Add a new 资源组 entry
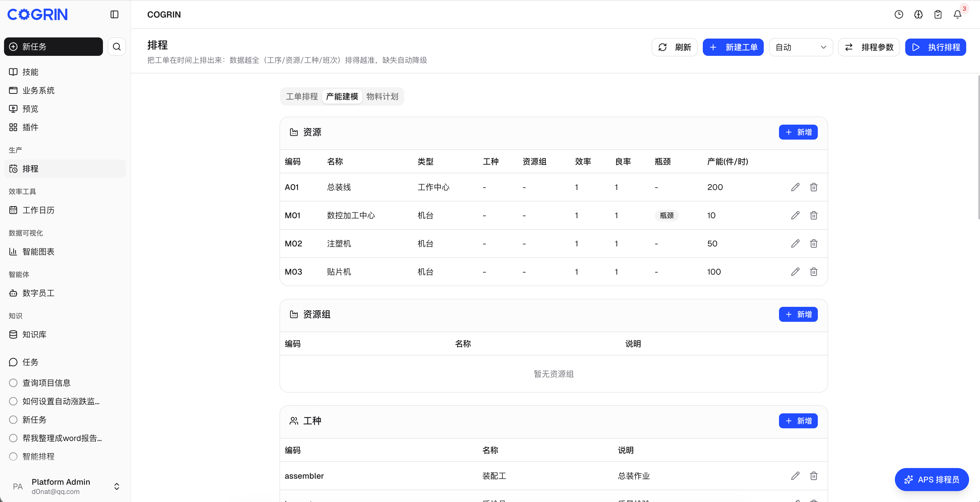The height and width of the screenshot is (502, 980). [798, 314]
